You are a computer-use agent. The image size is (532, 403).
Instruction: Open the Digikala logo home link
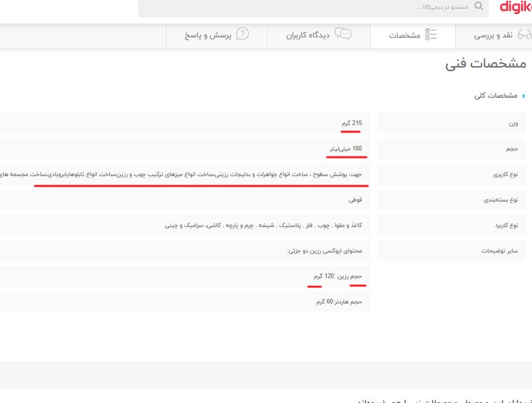pos(515,7)
